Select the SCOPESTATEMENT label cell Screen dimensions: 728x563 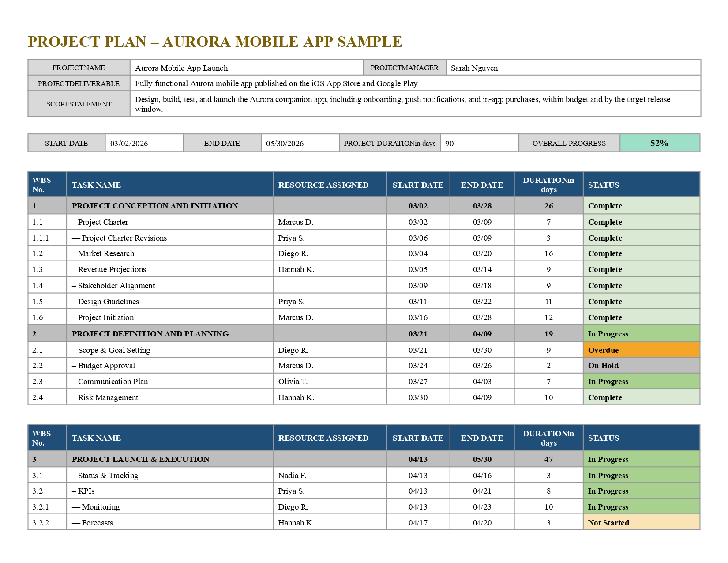[79, 104]
